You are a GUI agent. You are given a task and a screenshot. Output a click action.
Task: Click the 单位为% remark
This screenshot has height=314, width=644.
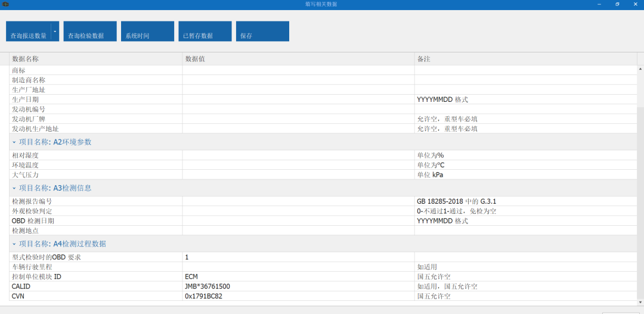(431, 155)
